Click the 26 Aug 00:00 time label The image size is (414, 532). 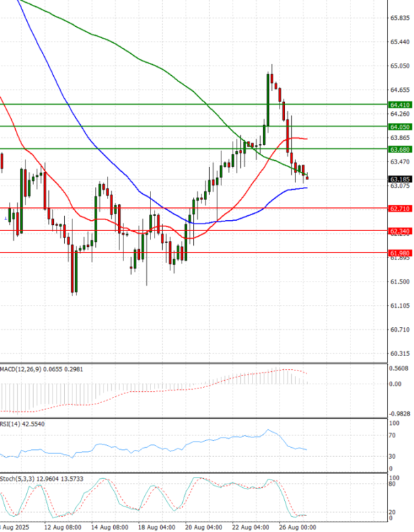point(297,528)
